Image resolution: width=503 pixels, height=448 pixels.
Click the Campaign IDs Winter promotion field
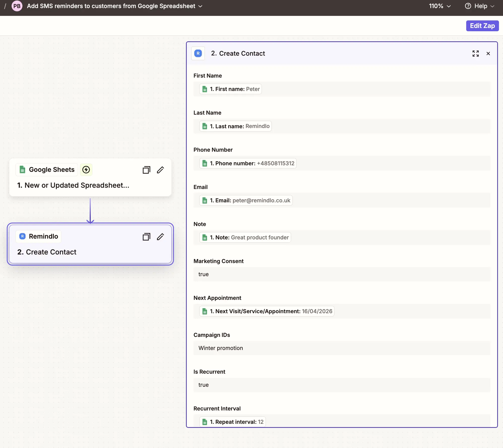coord(342,348)
